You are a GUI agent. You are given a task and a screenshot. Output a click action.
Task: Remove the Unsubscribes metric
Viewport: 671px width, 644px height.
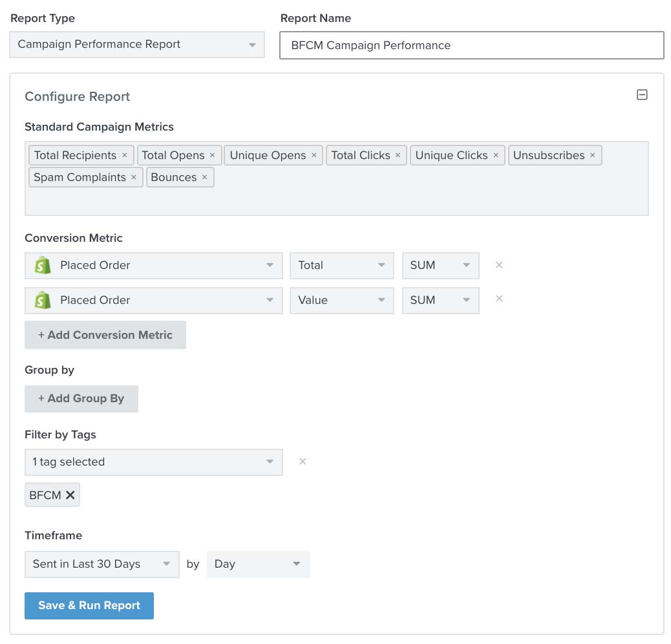pyautogui.click(x=591, y=155)
